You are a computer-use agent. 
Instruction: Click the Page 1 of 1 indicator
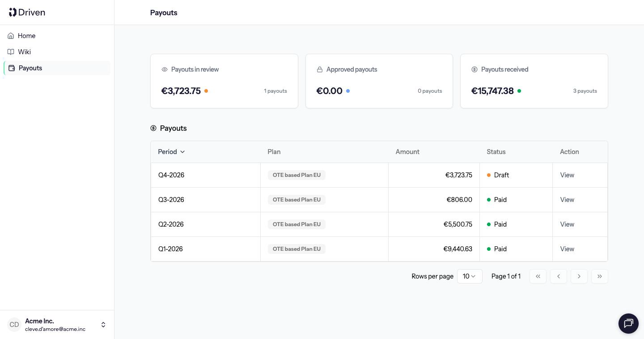506,276
